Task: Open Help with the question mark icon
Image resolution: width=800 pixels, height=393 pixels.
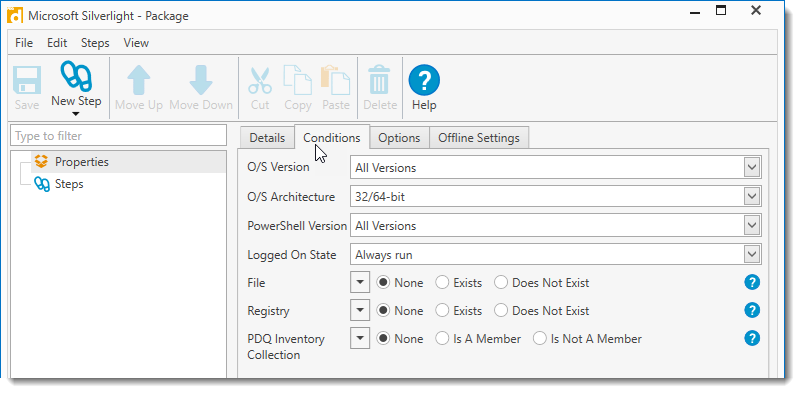Action: click(x=424, y=80)
